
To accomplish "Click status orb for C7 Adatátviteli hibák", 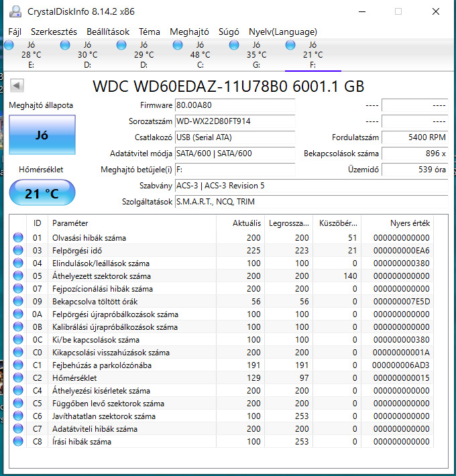I will click(x=18, y=428).
